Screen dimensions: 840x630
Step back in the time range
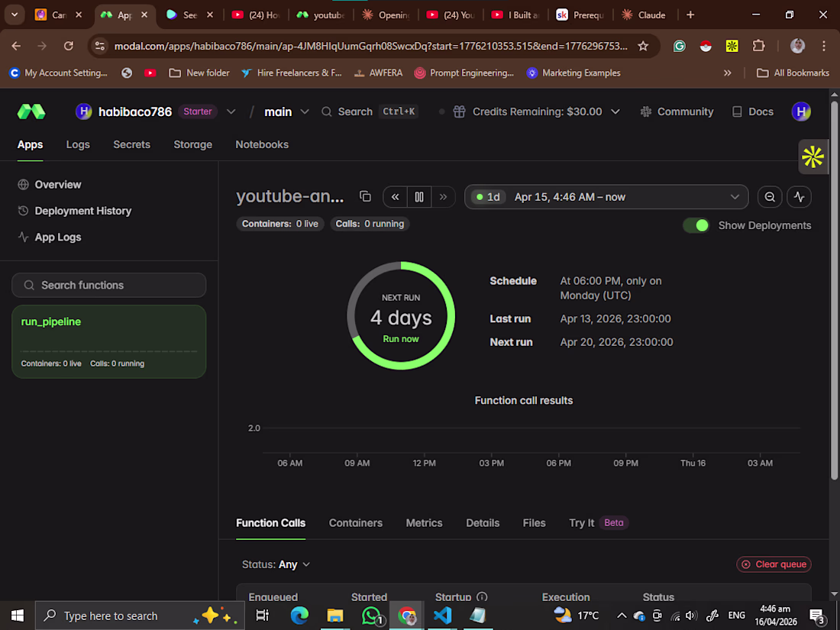396,196
